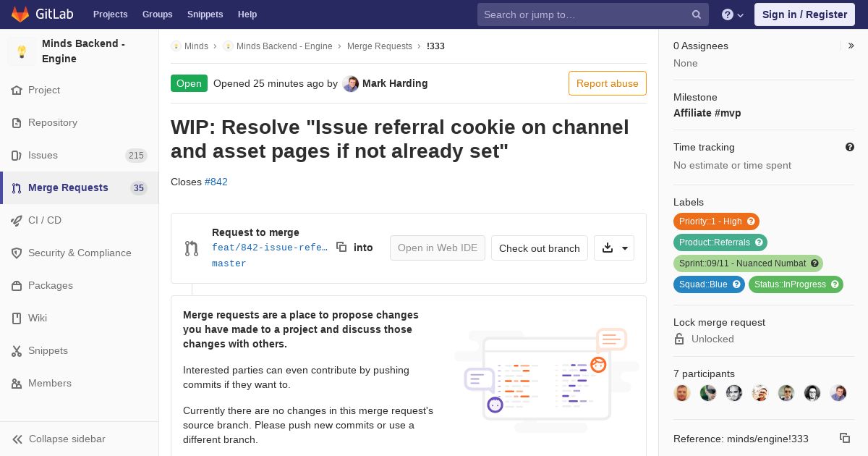Viewport: 868px width, 456px height.
Task: Open issue link #842
Action: 216,182
